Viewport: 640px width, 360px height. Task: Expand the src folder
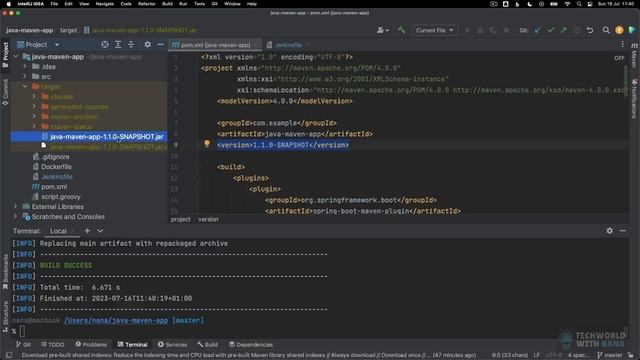[x=25, y=76]
